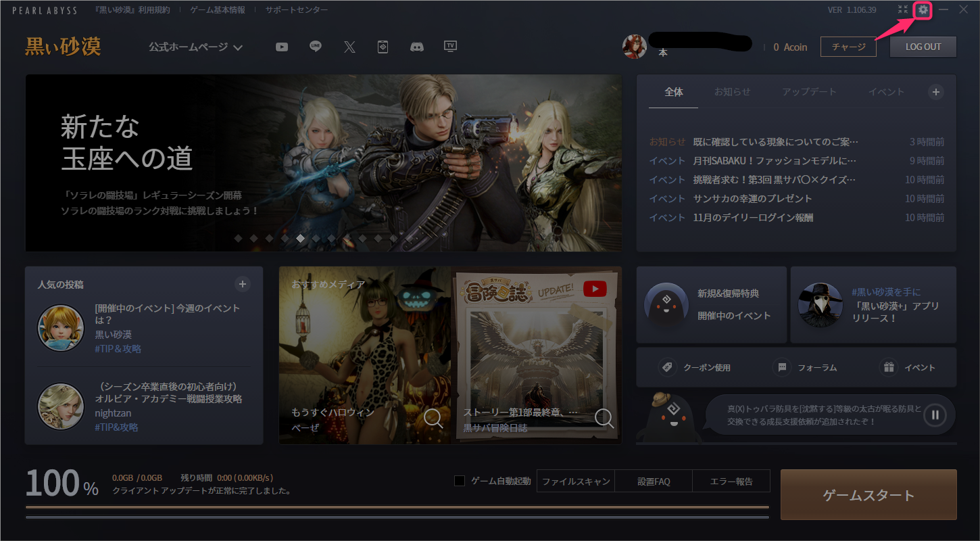
Task: Click the チャージ button
Action: 848,47
